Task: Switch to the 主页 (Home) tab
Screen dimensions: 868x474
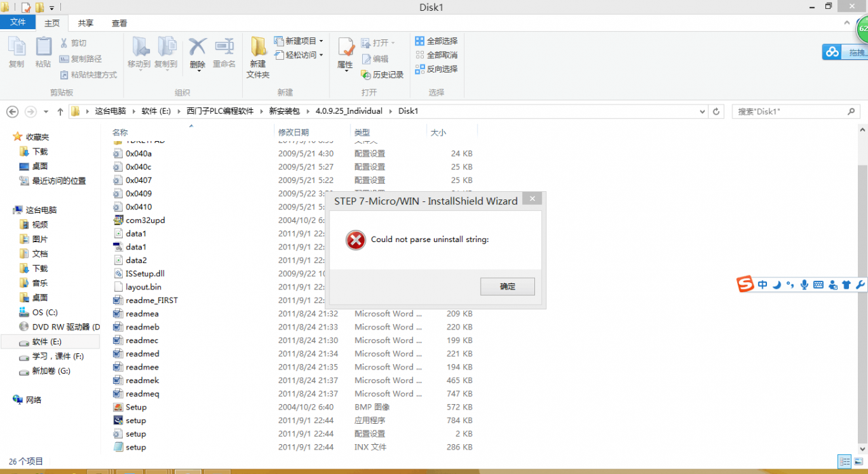Action: [x=52, y=23]
